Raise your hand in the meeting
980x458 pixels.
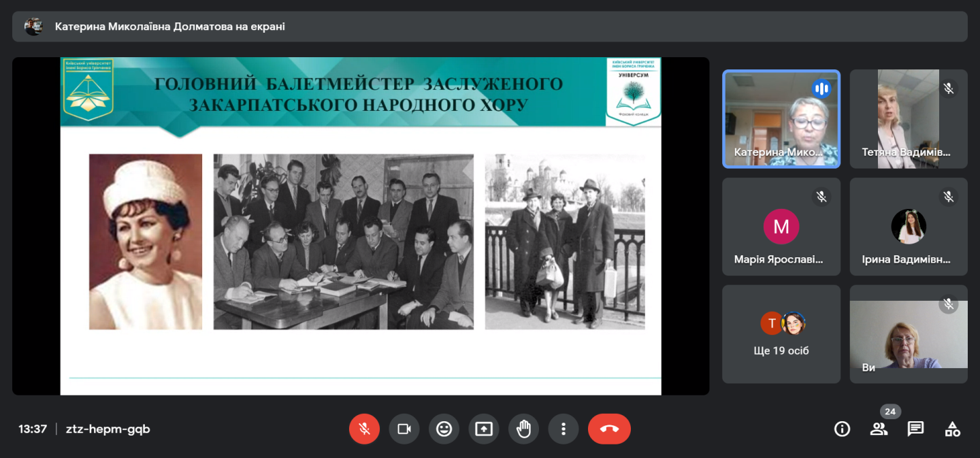[x=523, y=429]
